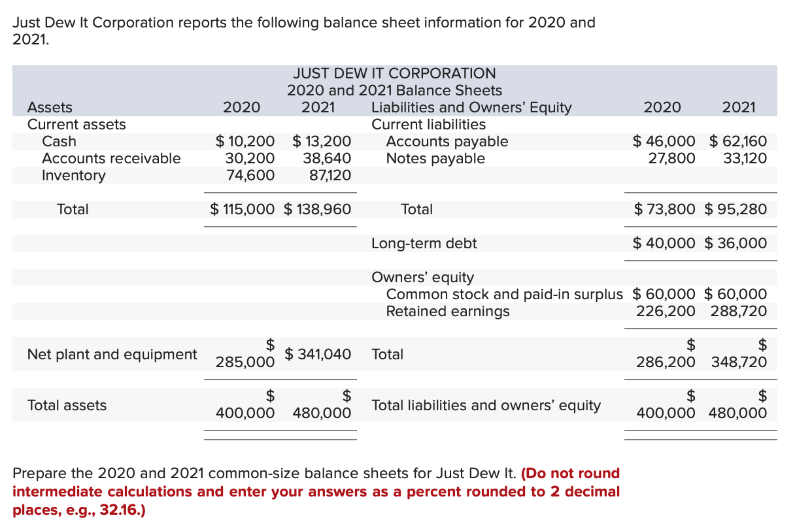812x520 pixels.
Task: Select the Accounts receivable label
Action: click(111, 158)
